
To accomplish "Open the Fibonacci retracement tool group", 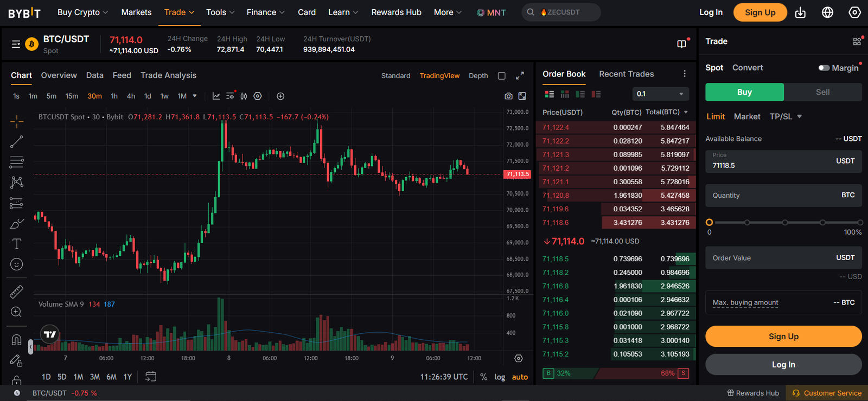I will click(x=17, y=162).
